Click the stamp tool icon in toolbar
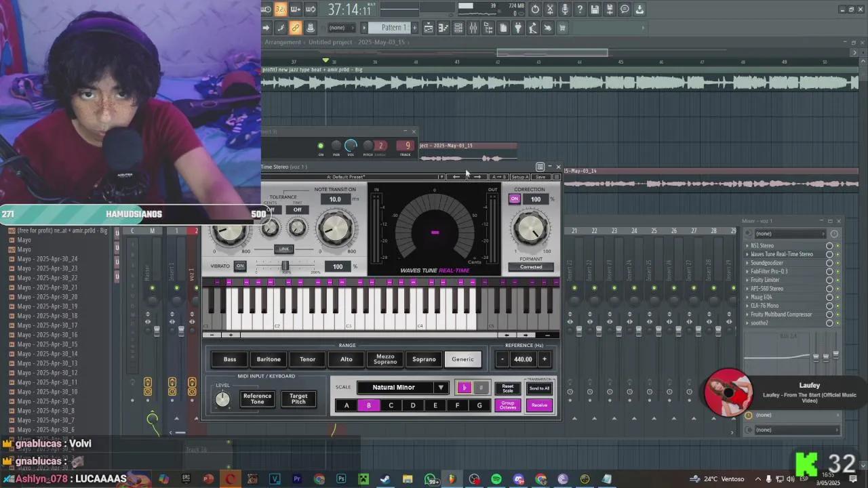This screenshot has width=868, height=488. pos(310,28)
